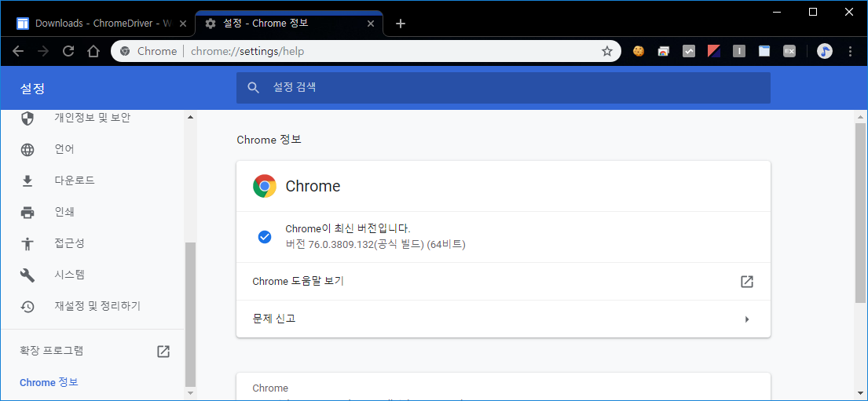
Task: Click the rainbow window extension icon
Action: pos(664,52)
